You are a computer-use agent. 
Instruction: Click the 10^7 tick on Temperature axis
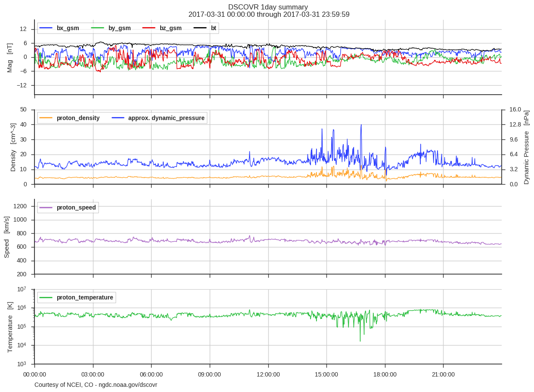click(x=22, y=289)
